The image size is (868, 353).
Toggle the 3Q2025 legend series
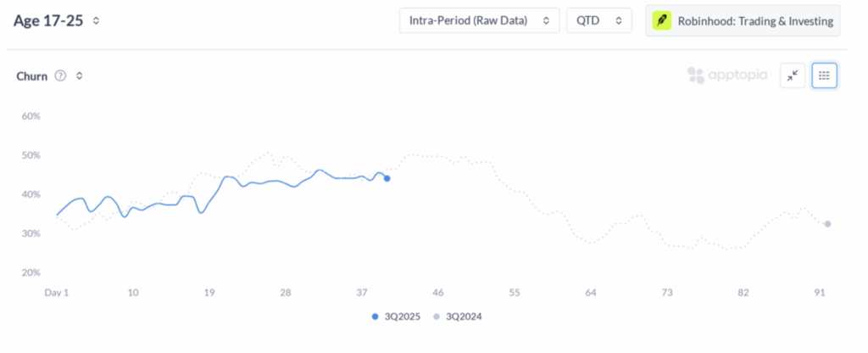[x=398, y=317]
